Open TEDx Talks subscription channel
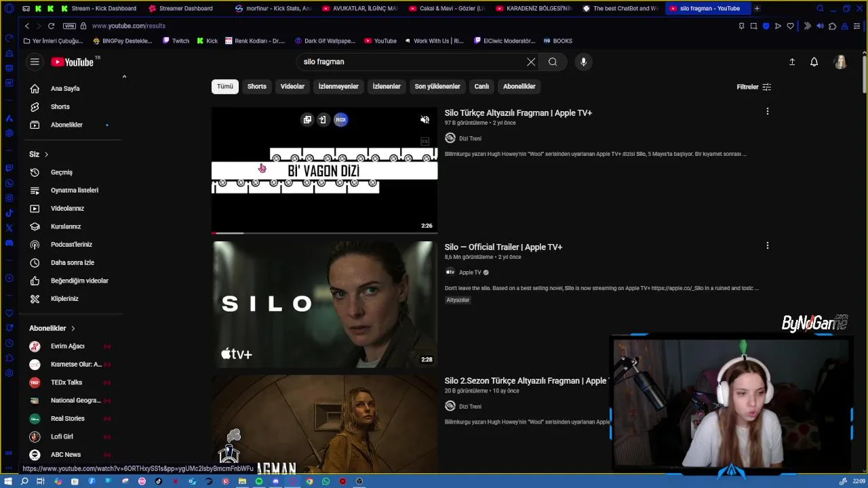The height and width of the screenshot is (488, 868). 67,382
